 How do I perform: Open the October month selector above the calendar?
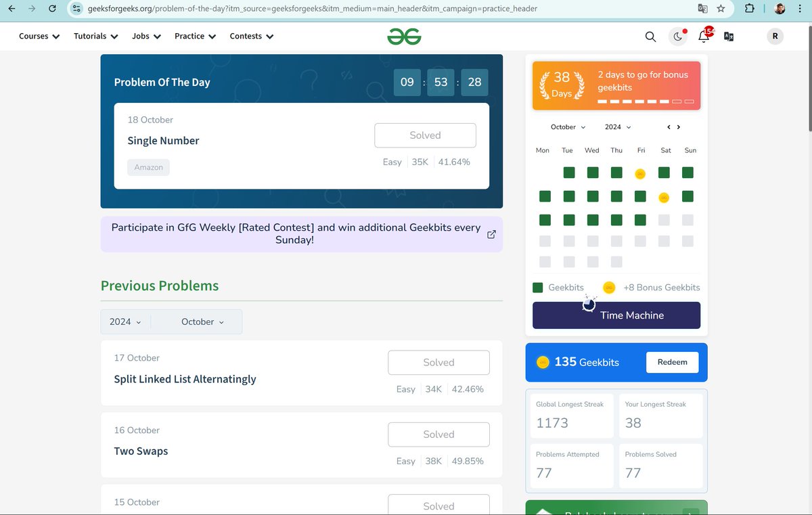(567, 127)
